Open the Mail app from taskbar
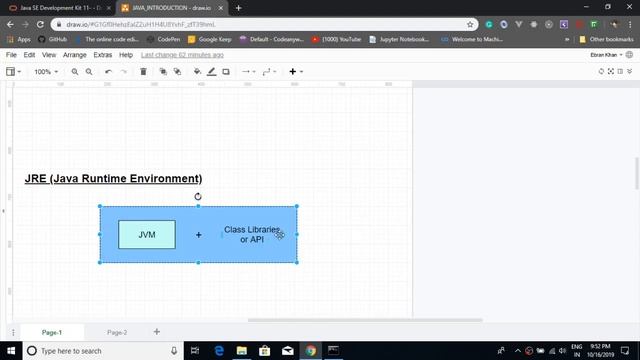Screen dimensions: 640x360 pos(287,351)
